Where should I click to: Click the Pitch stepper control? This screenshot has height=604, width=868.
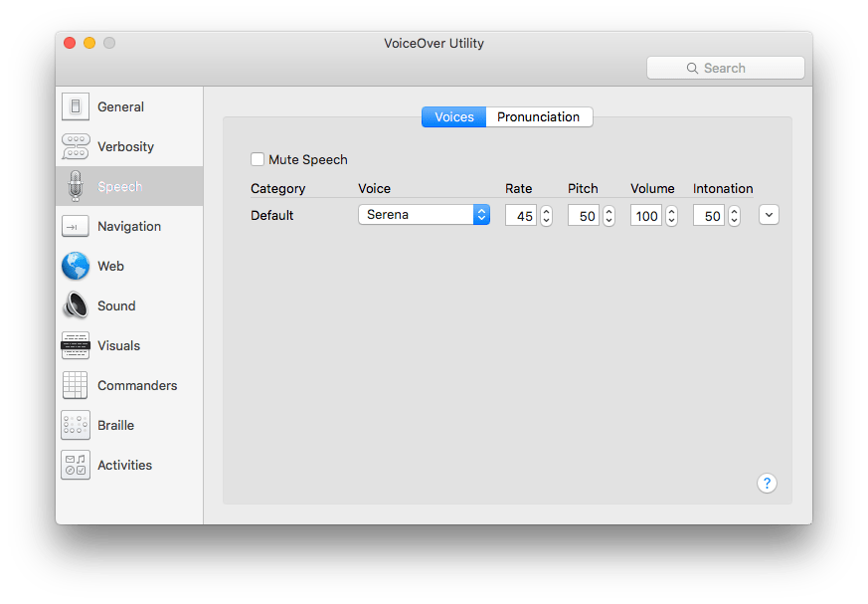click(608, 215)
